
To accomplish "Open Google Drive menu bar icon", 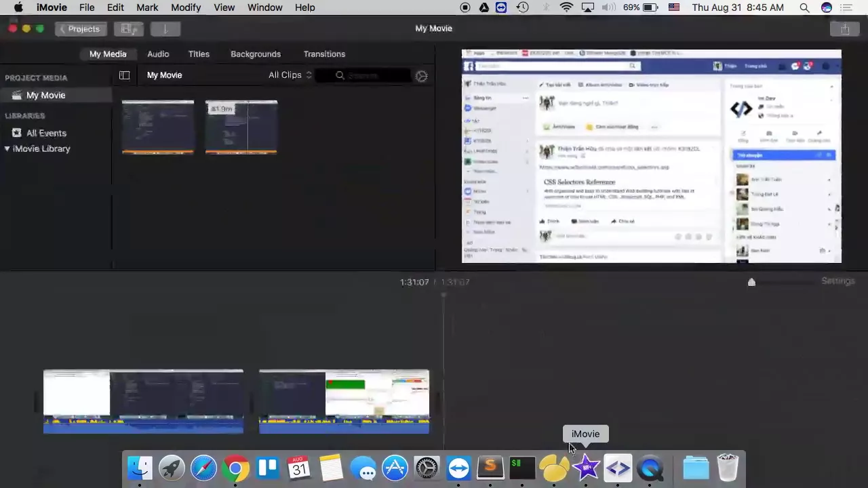I will pyautogui.click(x=484, y=7).
